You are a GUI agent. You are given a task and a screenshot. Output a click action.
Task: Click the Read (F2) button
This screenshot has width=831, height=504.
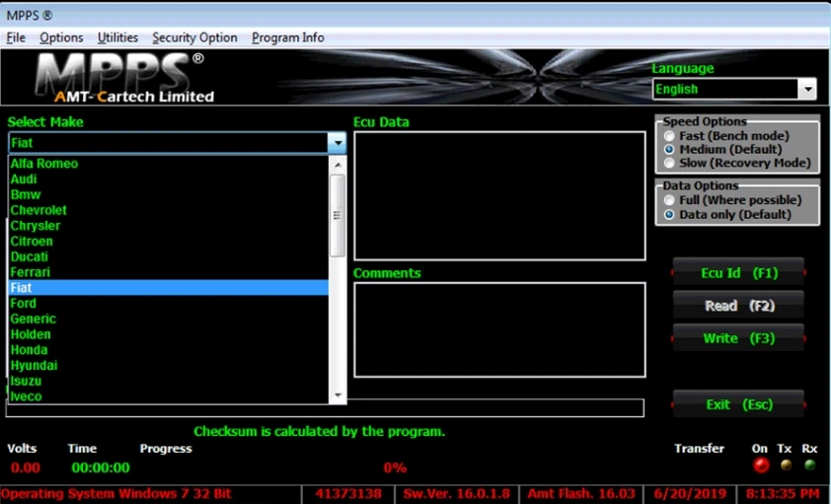pyautogui.click(x=739, y=306)
